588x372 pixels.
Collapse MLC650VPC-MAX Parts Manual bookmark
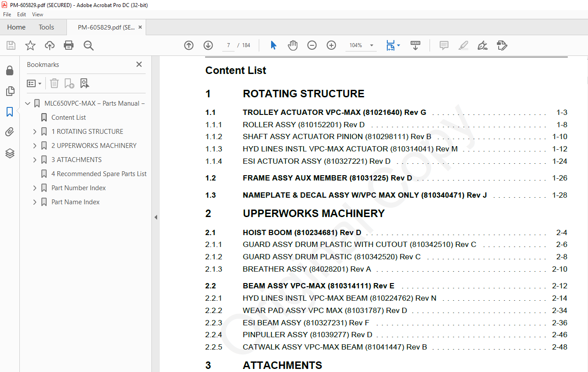[x=28, y=103]
